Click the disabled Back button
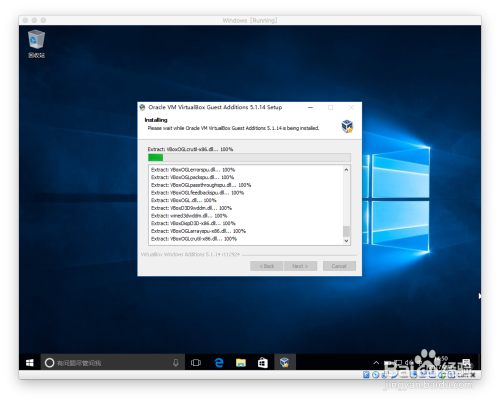This screenshot has width=500, height=402. coord(267,266)
